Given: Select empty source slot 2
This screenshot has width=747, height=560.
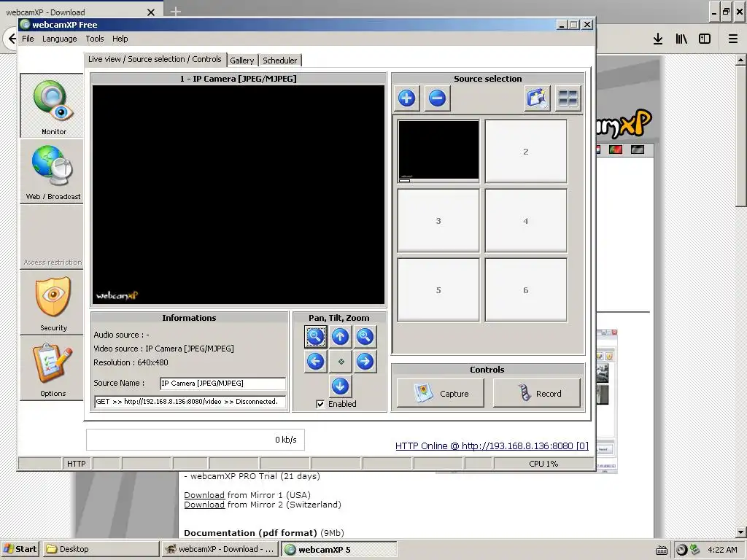Looking at the screenshot, I should 526,151.
